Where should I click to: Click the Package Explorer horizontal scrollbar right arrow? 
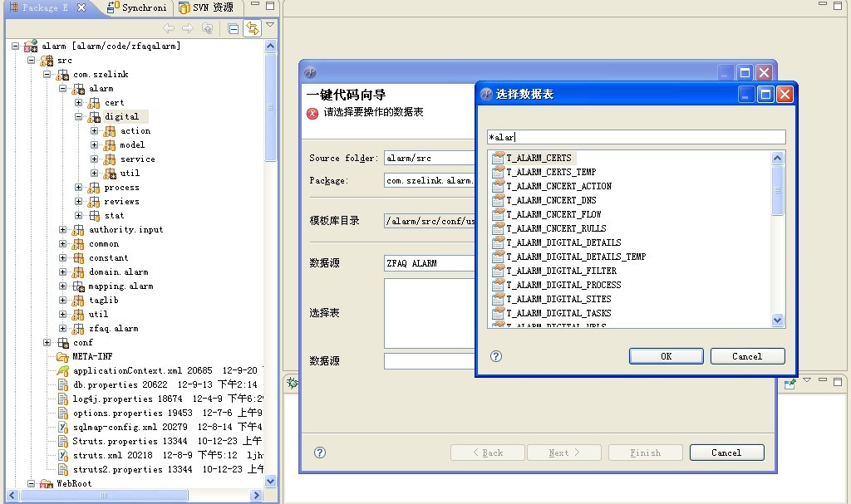[x=257, y=495]
